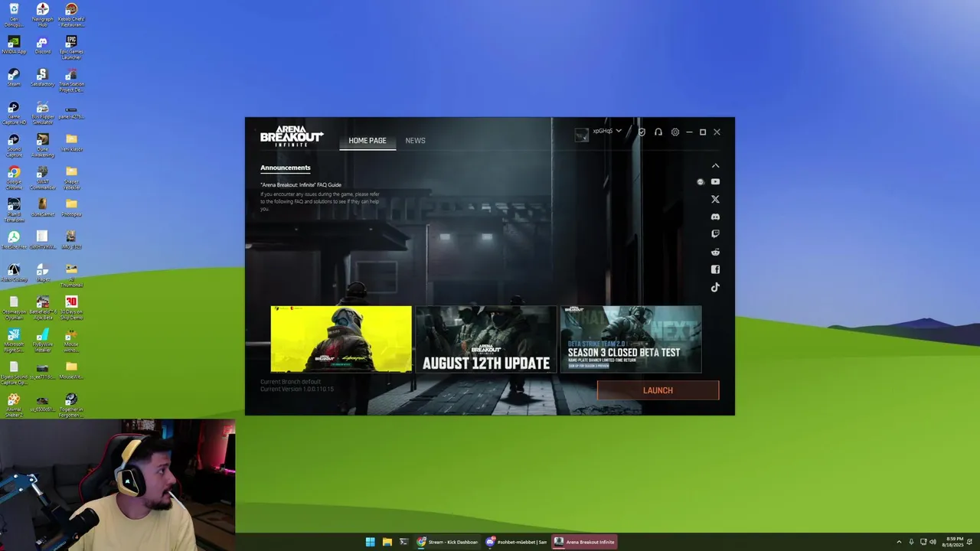Screen dimensions: 980x551
Task: Click the Current Version 1.0.0.110.15 text
Action: [297, 389]
